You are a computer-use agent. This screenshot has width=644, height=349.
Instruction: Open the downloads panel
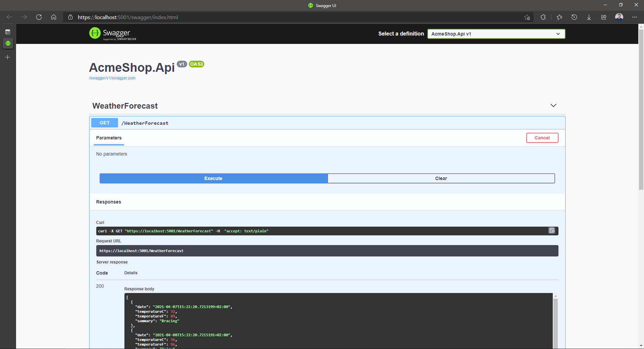[x=589, y=17]
